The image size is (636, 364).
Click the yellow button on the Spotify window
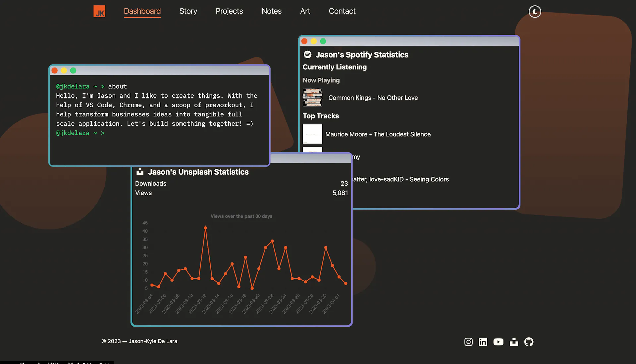click(x=313, y=41)
